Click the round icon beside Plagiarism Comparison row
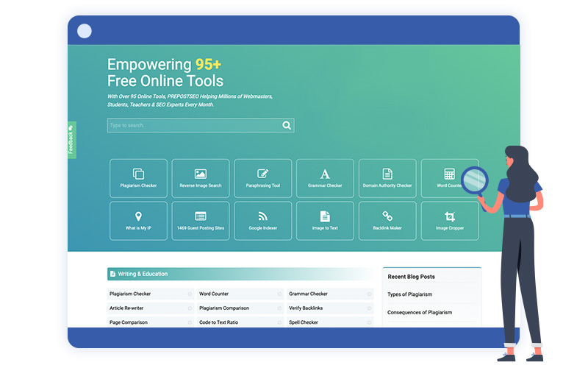Screen dimensions: 588x368 pyautogui.click(x=279, y=308)
